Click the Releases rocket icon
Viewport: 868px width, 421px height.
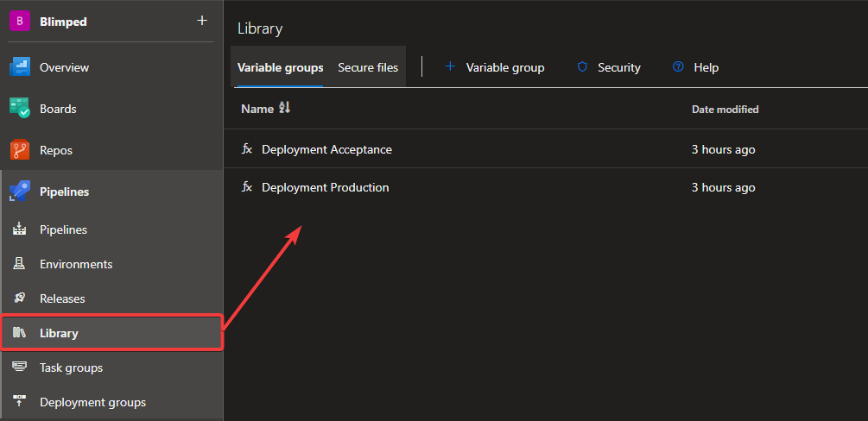coord(19,298)
